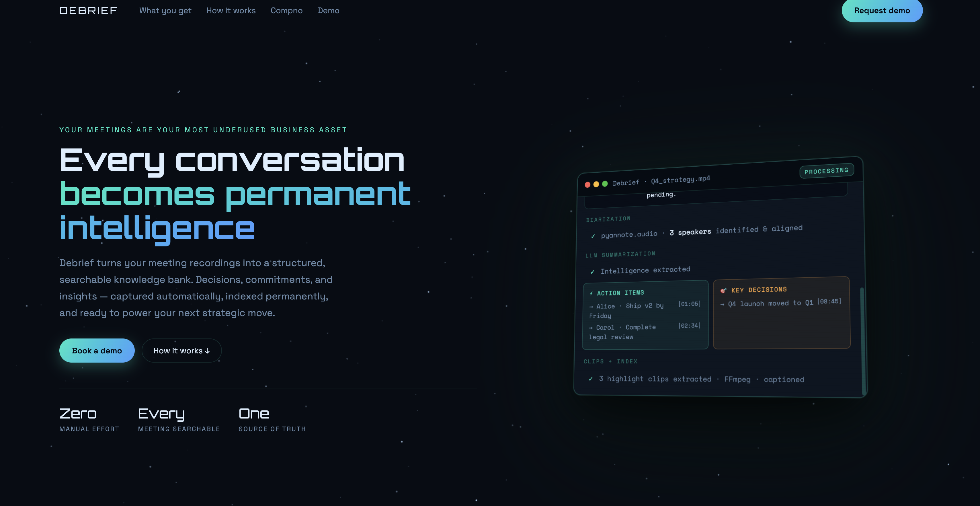Open the Compno nav link
The width and height of the screenshot is (980, 506).
click(x=286, y=11)
